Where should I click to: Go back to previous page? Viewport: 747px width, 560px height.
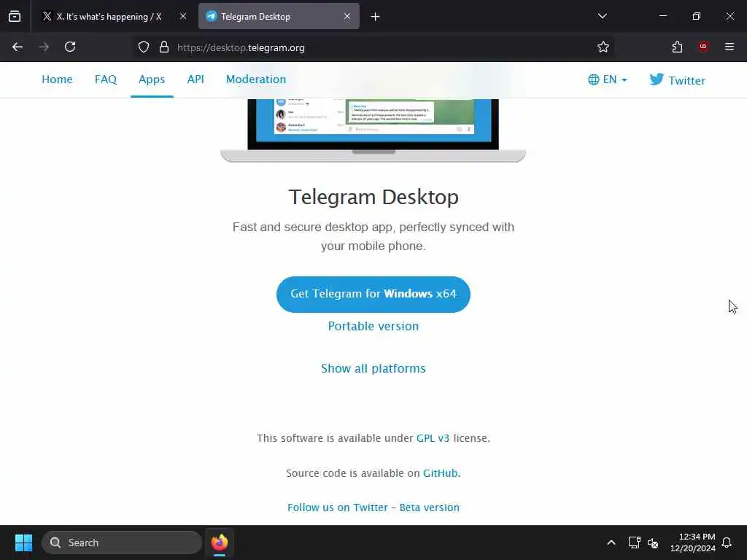(18, 47)
